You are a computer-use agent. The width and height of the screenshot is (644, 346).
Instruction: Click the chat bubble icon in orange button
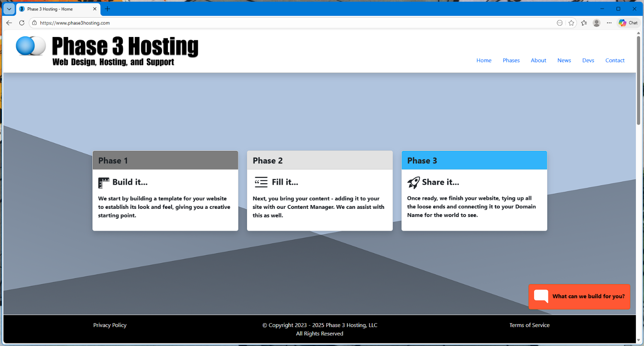(541, 297)
